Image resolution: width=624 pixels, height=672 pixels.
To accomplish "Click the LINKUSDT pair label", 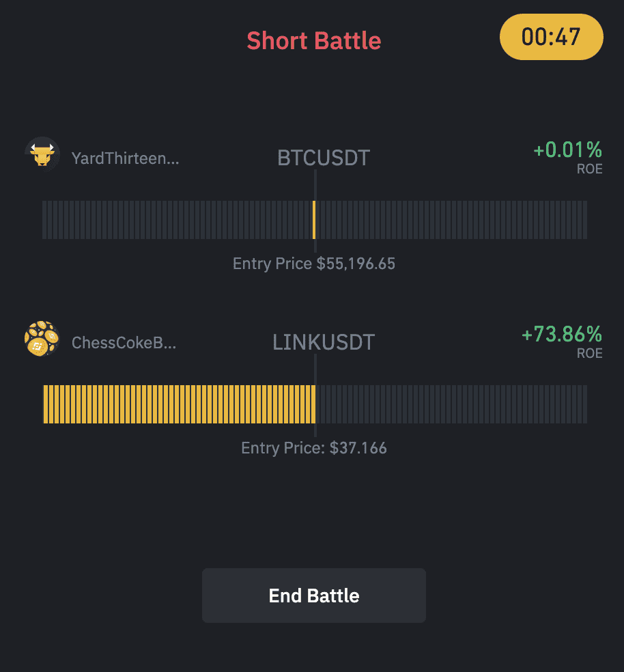I will (x=324, y=342).
